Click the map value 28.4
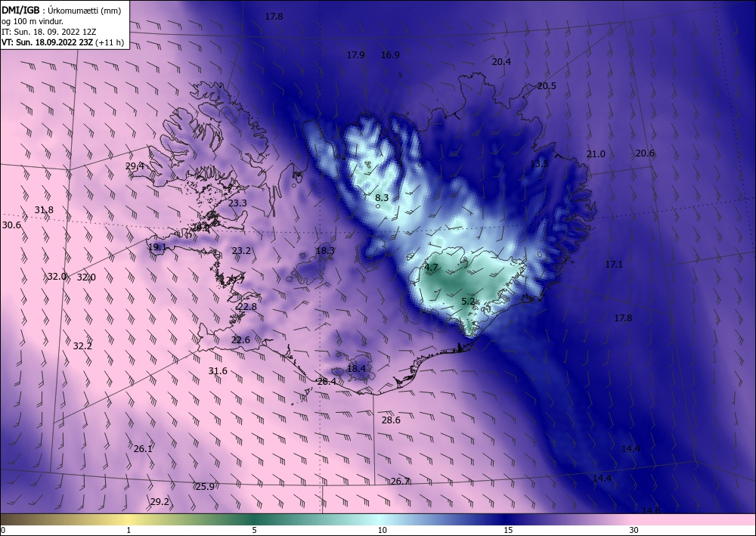This screenshot has width=756, height=536. click(x=327, y=382)
